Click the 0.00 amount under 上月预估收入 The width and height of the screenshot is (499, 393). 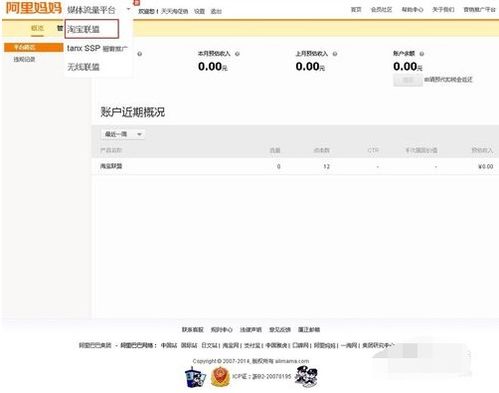pyautogui.click(x=310, y=66)
